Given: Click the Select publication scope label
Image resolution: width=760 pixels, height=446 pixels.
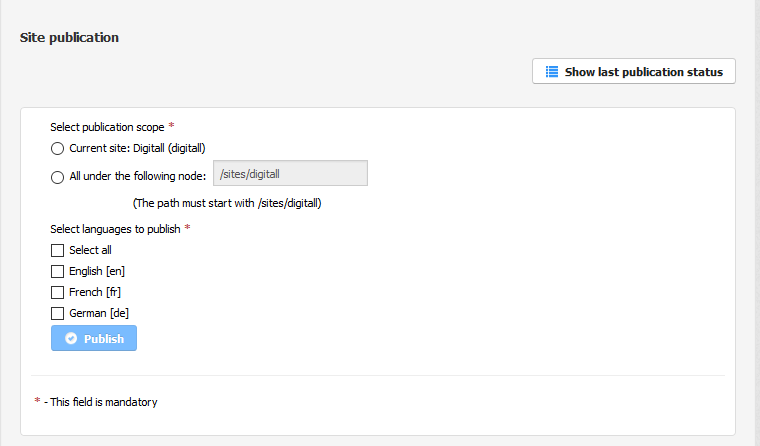Looking at the screenshot, I should (107, 127).
